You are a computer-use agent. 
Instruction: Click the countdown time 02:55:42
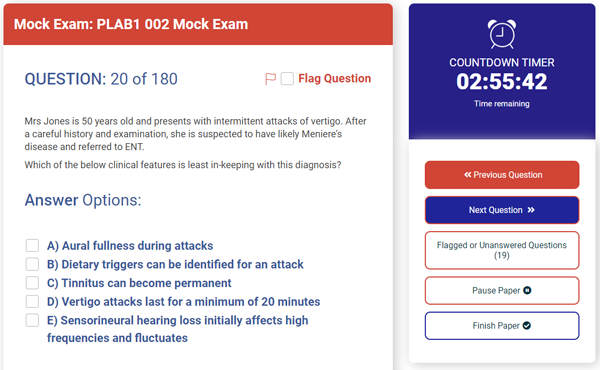coord(502,81)
